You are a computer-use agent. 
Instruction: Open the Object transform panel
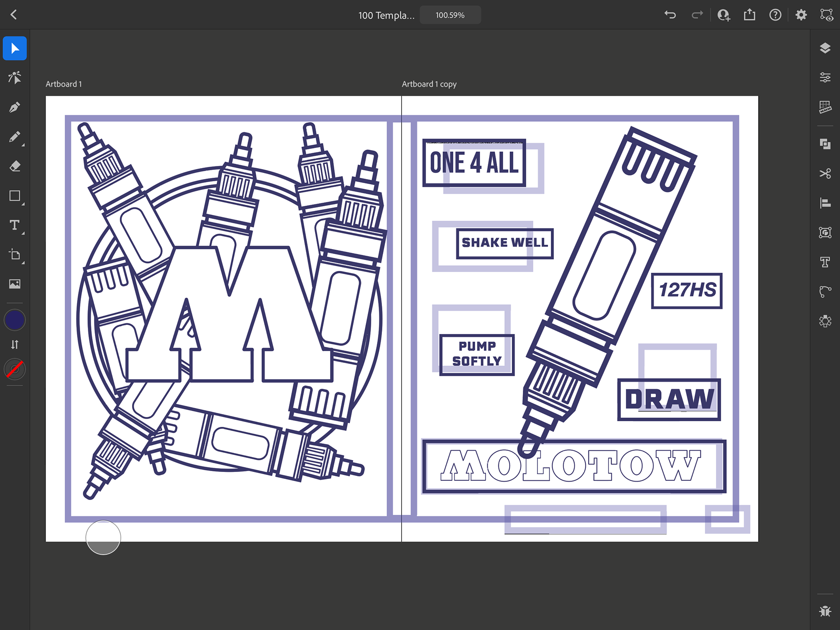(x=825, y=232)
